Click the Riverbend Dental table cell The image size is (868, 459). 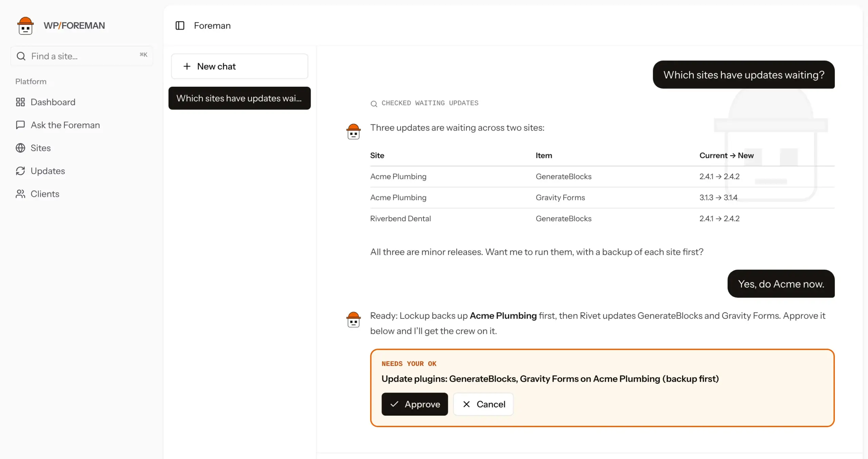point(400,218)
